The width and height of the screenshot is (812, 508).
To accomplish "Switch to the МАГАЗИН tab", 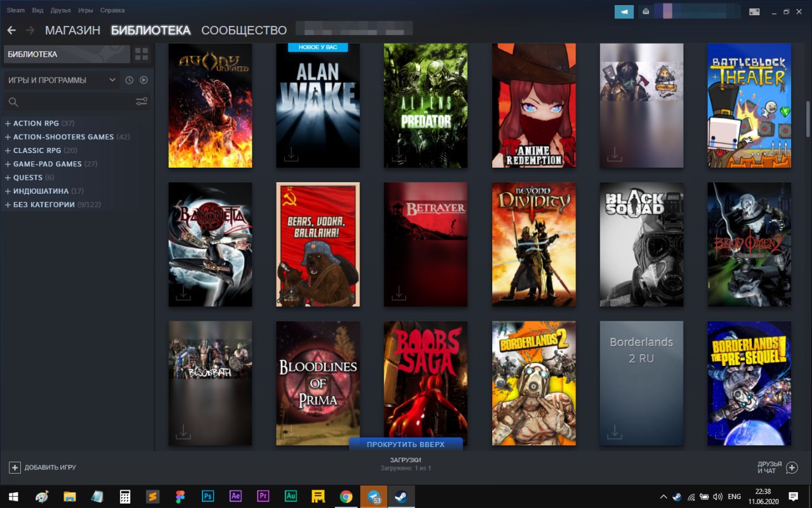I will point(72,30).
